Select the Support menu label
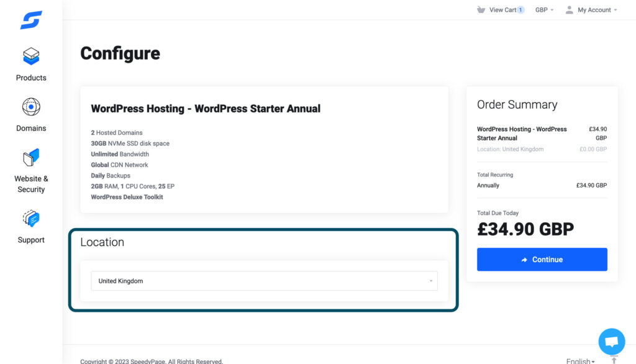The width and height of the screenshot is (636, 364). click(x=31, y=240)
